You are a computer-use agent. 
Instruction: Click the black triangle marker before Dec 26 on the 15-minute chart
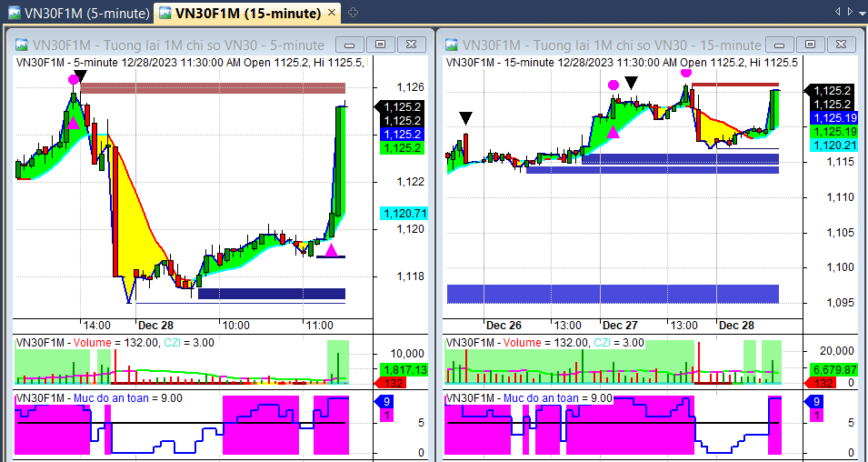pyautogui.click(x=466, y=118)
